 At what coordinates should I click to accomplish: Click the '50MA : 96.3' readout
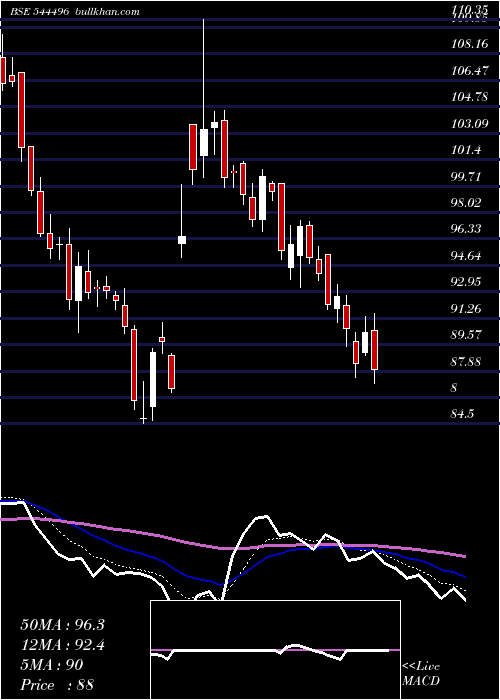pyautogui.click(x=62, y=625)
